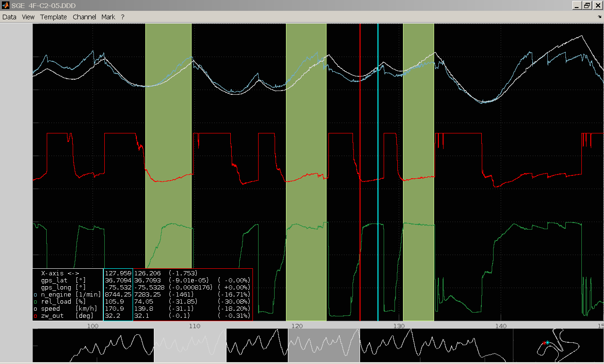
Task: Click the X-axis <-> label in the legend
Action: tap(60, 273)
